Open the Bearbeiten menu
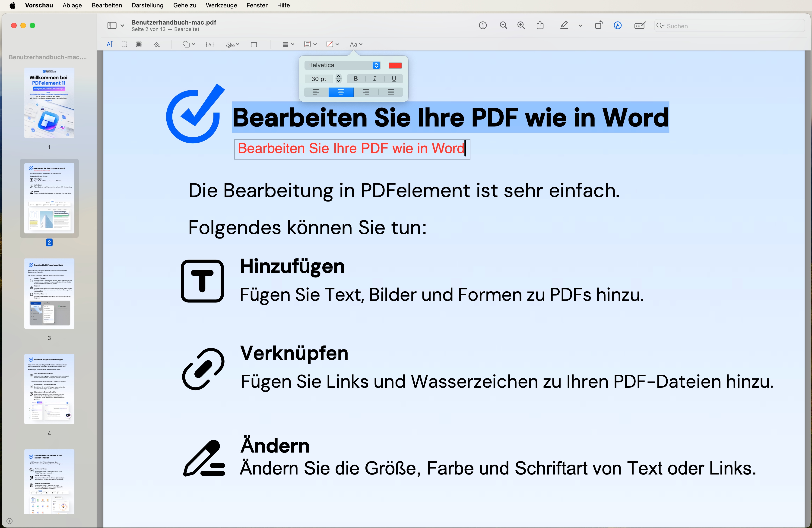Image resolution: width=812 pixels, height=528 pixels. click(107, 6)
